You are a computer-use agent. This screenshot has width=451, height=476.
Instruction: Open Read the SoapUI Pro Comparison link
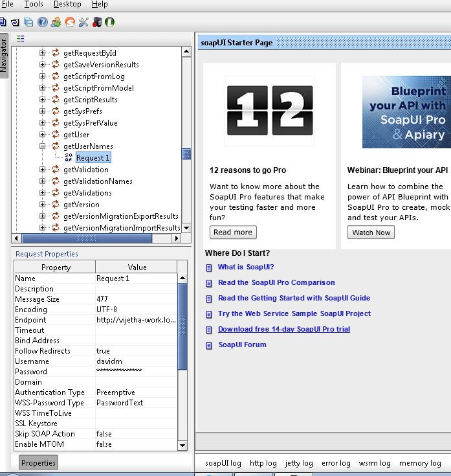point(276,282)
